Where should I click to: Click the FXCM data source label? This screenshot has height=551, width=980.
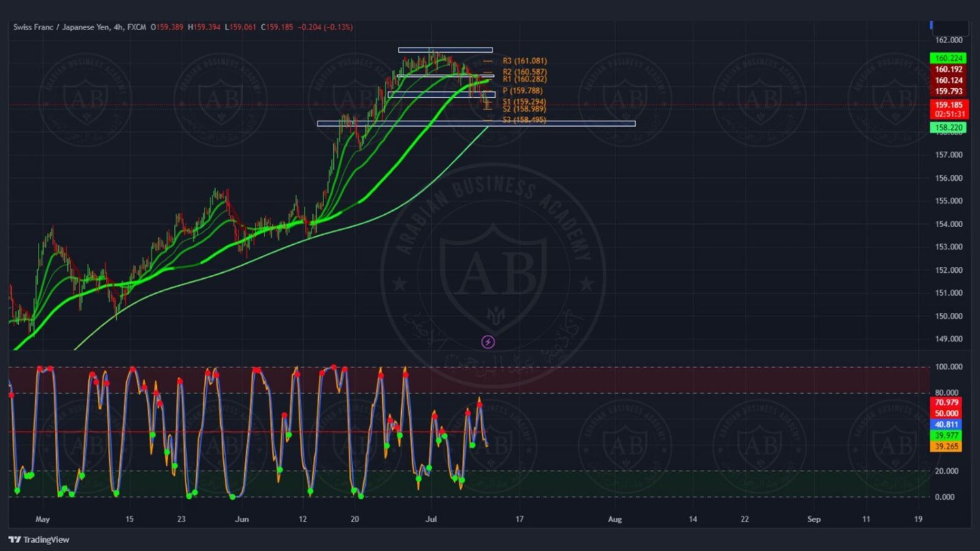click(x=137, y=27)
